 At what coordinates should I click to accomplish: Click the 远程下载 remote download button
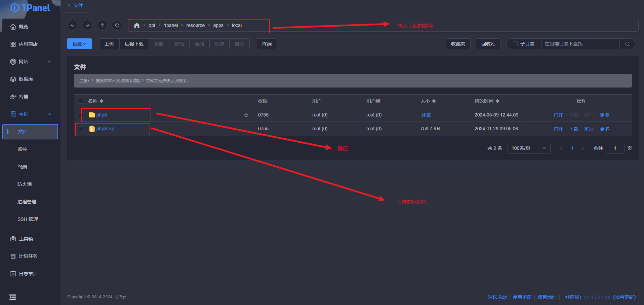(x=134, y=44)
